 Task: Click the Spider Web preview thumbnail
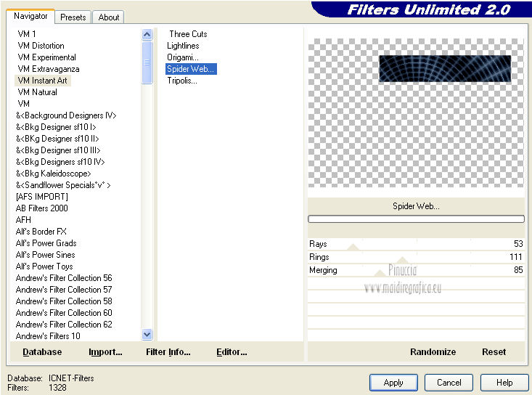click(x=445, y=68)
